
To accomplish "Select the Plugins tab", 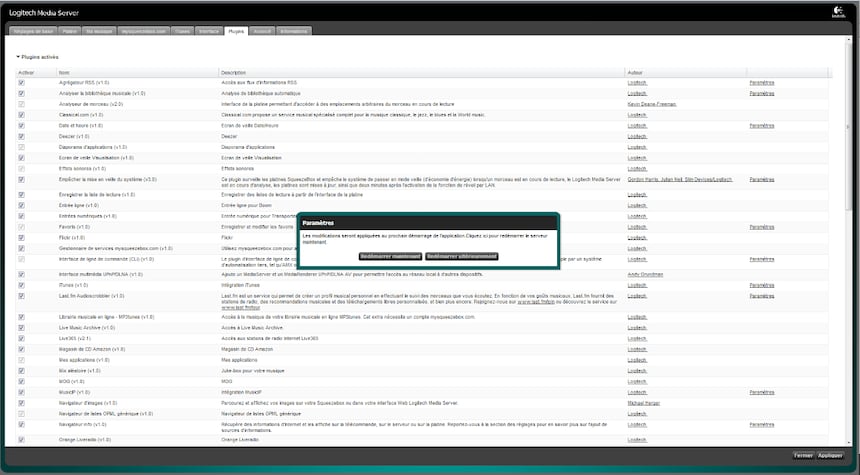I will click(x=236, y=31).
